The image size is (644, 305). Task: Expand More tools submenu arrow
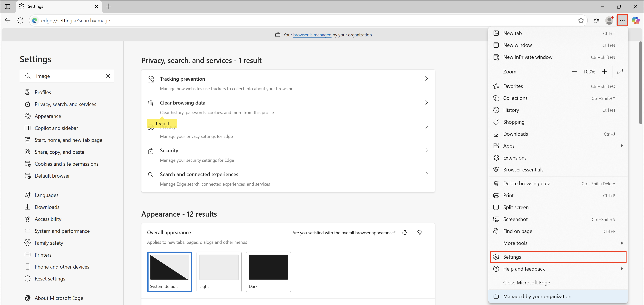pos(622,243)
